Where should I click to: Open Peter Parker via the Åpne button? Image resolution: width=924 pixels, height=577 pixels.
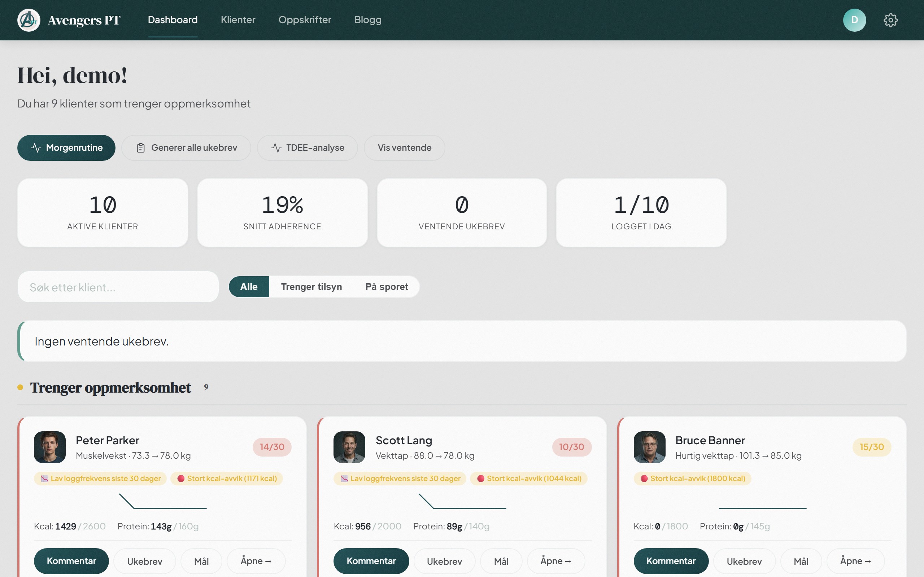(256, 560)
